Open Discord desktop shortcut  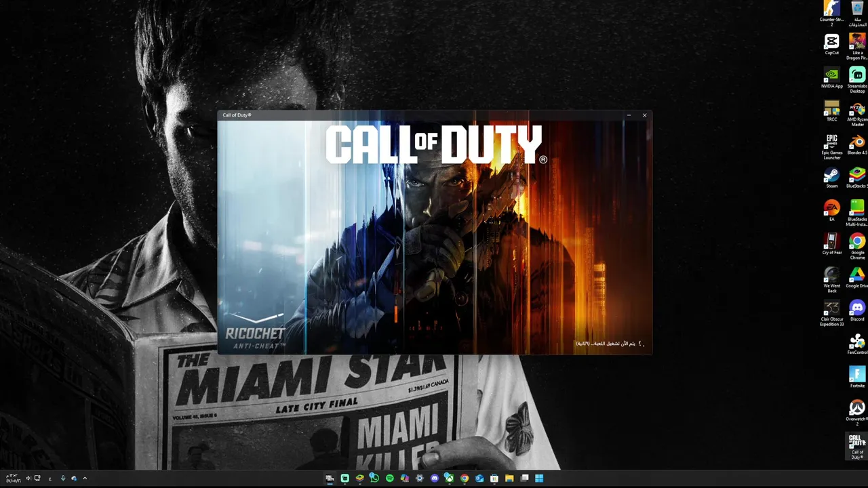tap(857, 310)
